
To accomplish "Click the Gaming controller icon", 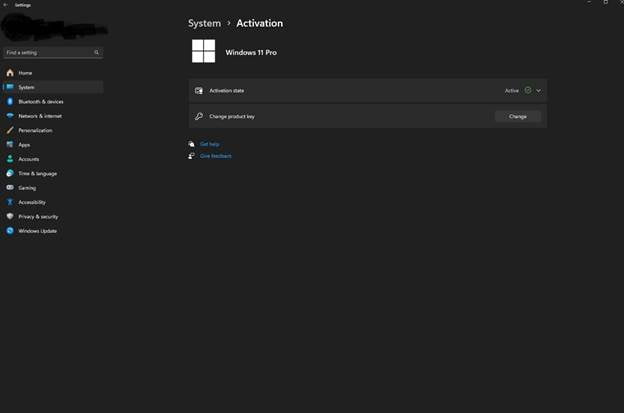I will pyautogui.click(x=10, y=187).
